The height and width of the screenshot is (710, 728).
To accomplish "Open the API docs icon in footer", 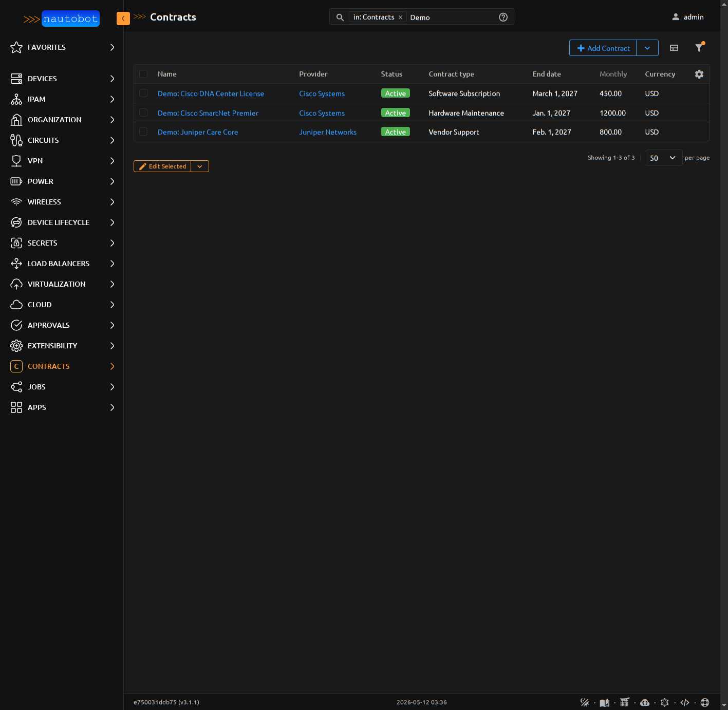I will (x=625, y=702).
